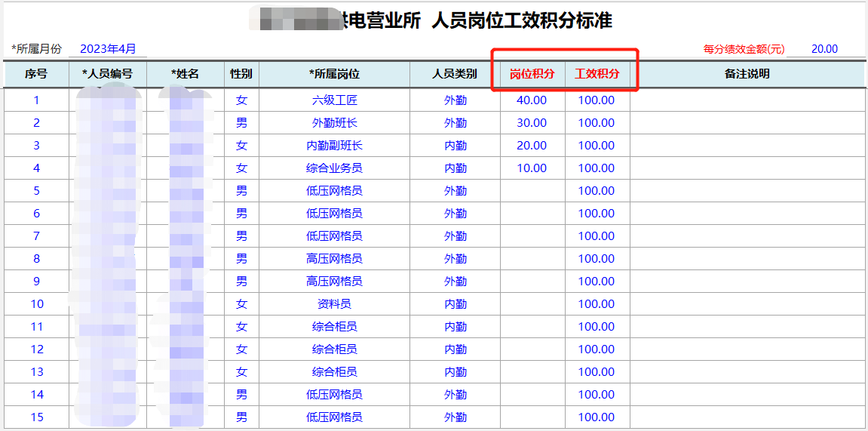Click the 内勤副班长 position cell

pos(334,146)
